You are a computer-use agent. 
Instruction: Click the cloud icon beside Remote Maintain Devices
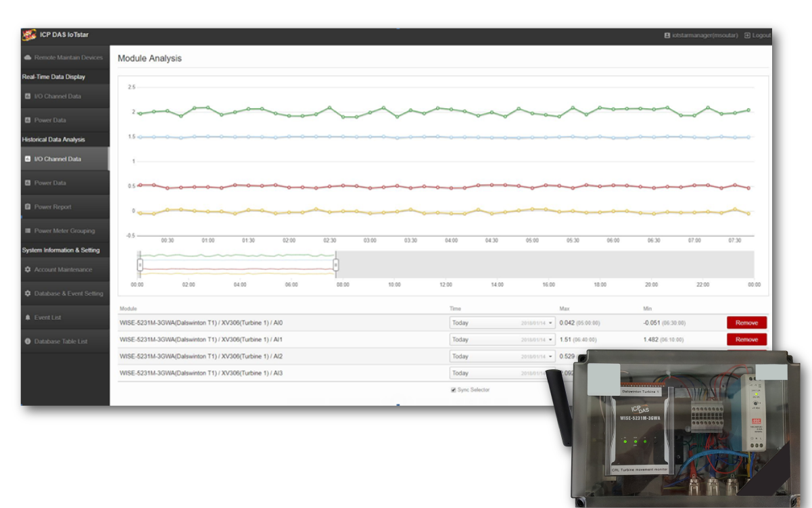point(28,58)
